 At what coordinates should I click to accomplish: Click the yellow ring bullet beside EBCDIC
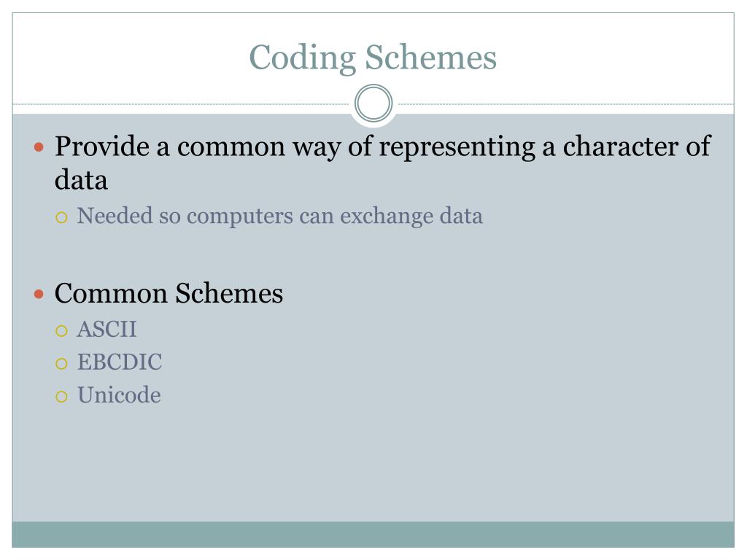pos(61,365)
